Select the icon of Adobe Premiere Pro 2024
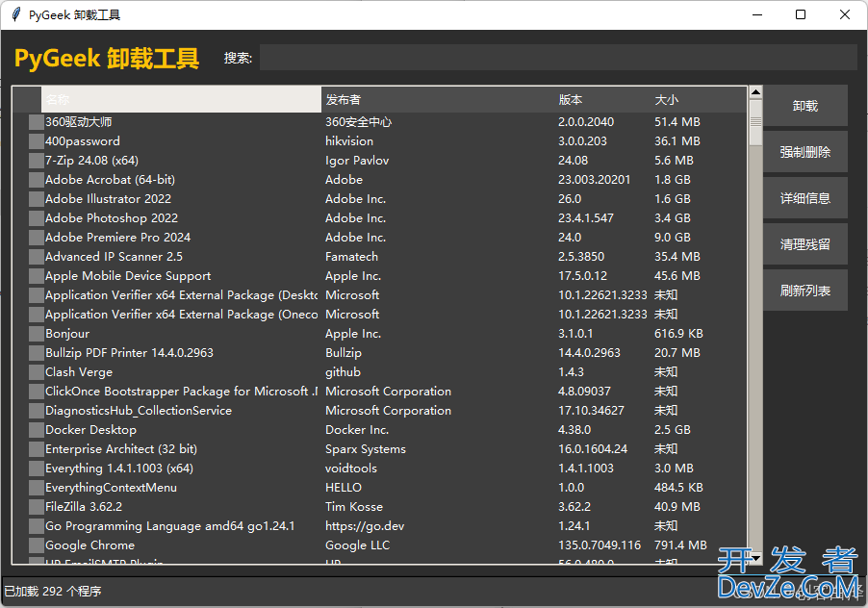Screen dimensions: 868x608 click(36, 238)
